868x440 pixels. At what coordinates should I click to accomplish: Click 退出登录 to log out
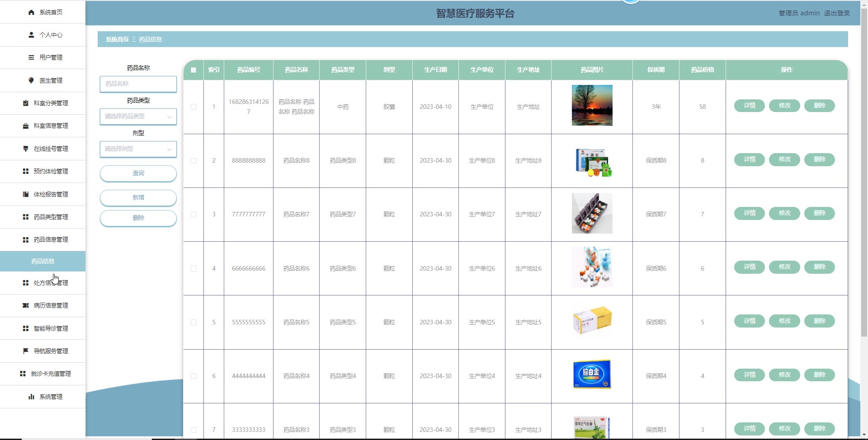[836, 13]
